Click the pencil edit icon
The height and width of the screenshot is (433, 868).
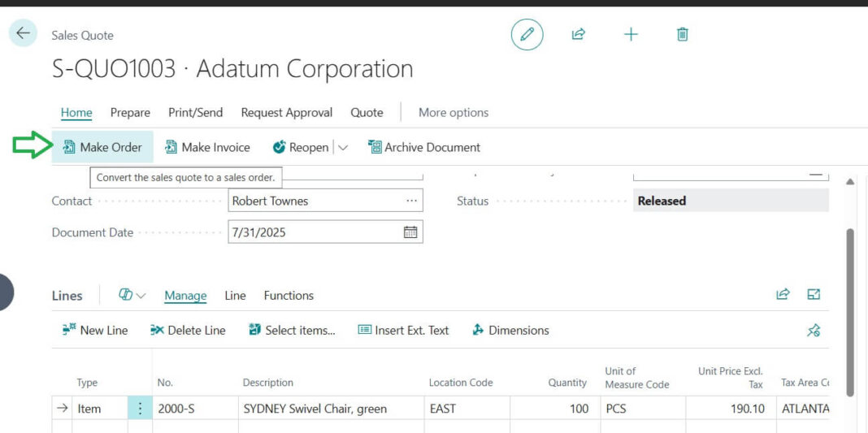tap(527, 34)
